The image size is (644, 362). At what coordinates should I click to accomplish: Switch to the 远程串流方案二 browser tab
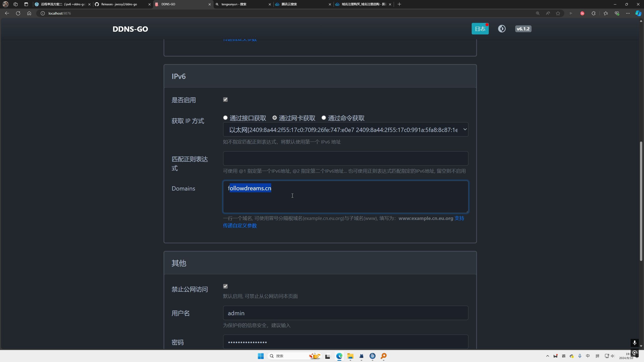[x=63, y=4]
